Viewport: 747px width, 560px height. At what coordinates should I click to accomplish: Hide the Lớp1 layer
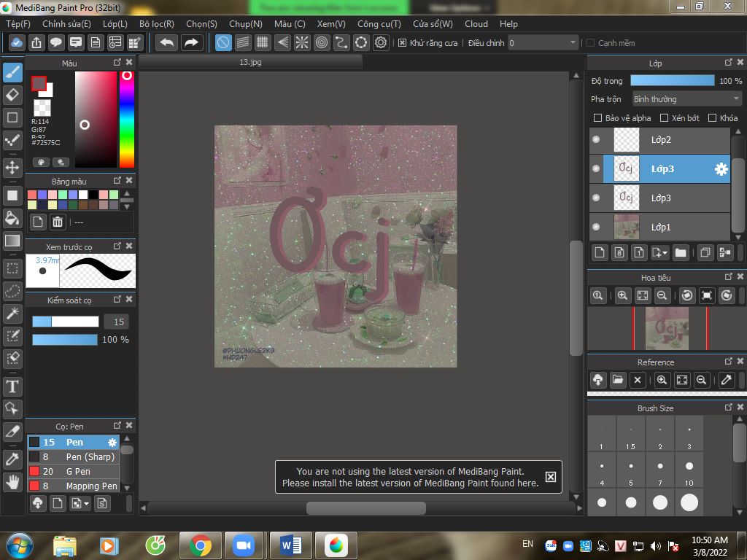click(596, 227)
